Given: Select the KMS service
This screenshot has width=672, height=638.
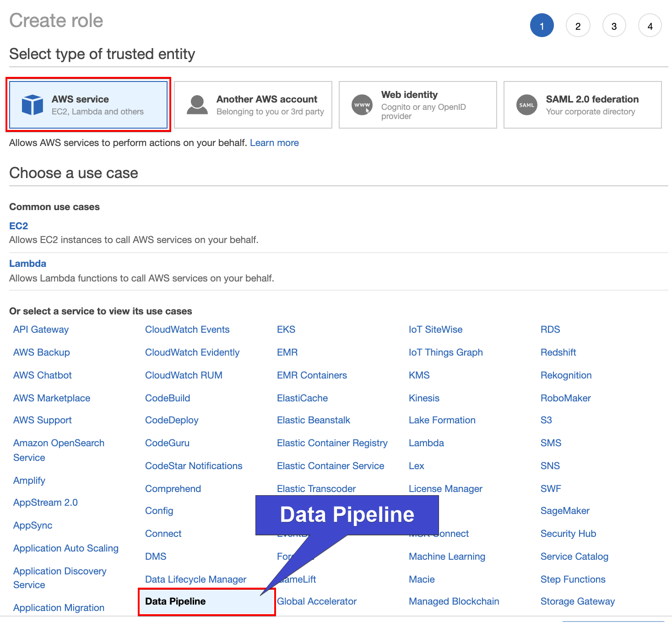Looking at the screenshot, I should coord(419,375).
